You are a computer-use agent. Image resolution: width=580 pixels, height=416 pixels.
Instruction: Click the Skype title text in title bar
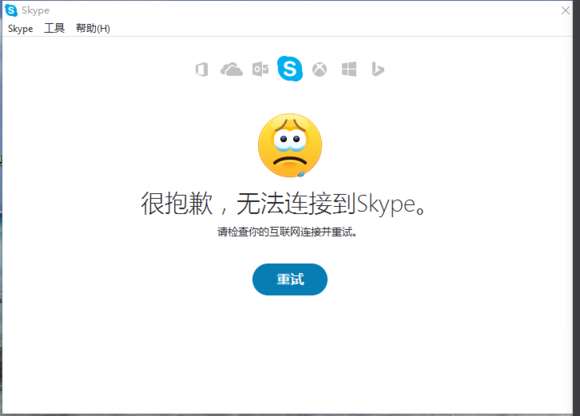pyautogui.click(x=36, y=10)
